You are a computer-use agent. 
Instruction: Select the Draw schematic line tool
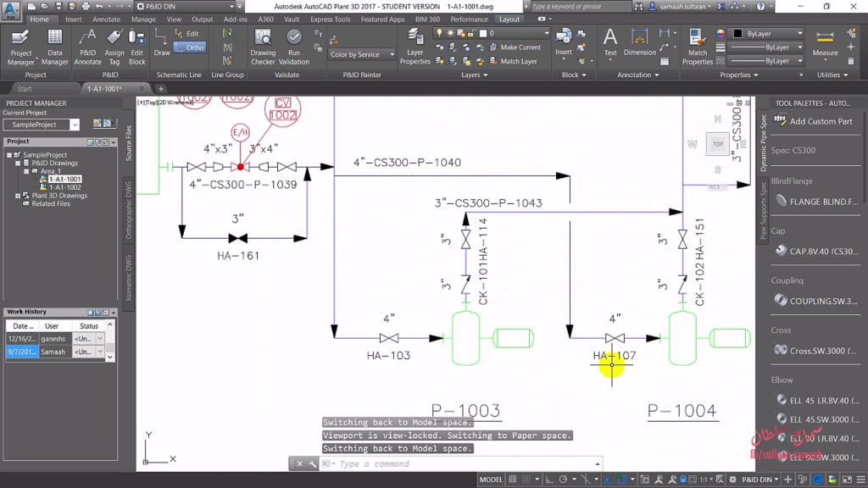tap(162, 42)
